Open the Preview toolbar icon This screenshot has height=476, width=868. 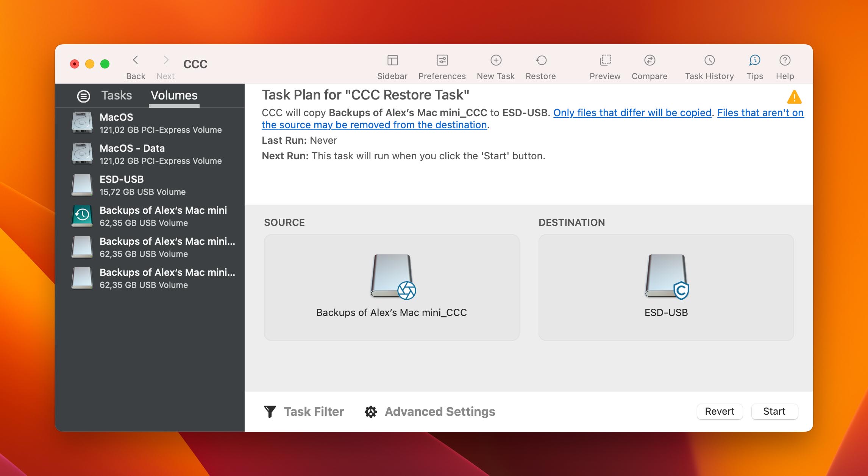pyautogui.click(x=605, y=60)
